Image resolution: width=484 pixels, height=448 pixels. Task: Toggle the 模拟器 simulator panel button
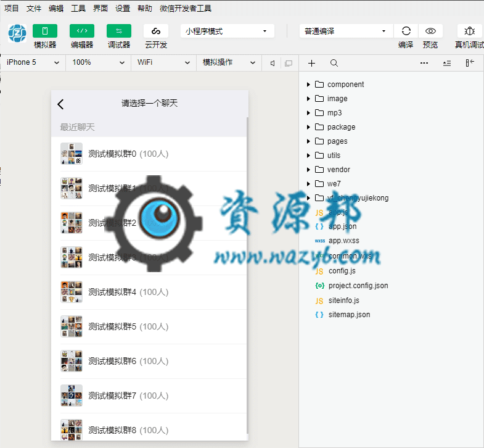click(x=45, y=31)
